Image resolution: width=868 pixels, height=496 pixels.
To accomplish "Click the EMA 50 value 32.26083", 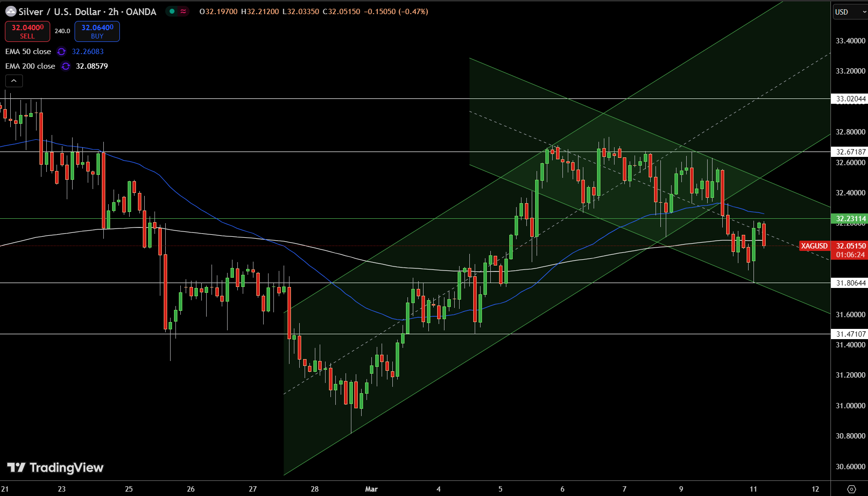I will point(88,52).
